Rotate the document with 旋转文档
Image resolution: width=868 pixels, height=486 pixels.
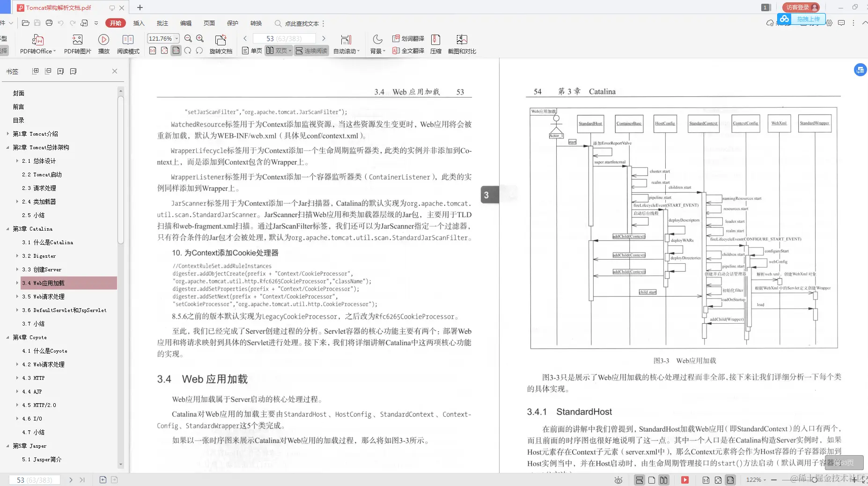point(220,44)
